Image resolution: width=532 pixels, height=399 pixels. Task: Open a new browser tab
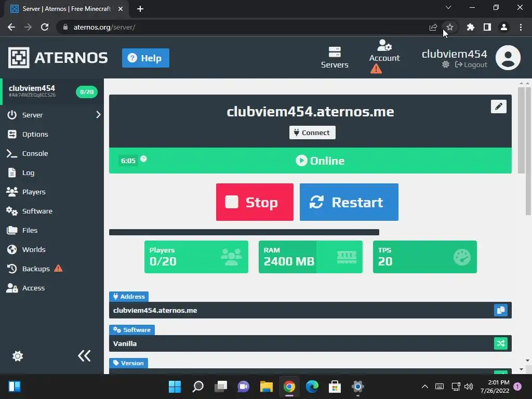tap(140, 9)
